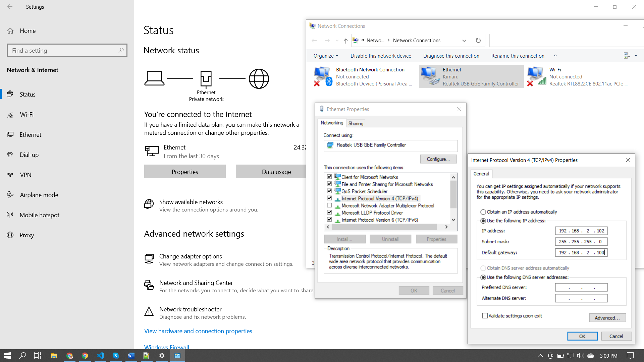644x362 pixels.
Task: Toggle Microsoft LLDP Protocol Driver checkbox
Action: (329, 213)
